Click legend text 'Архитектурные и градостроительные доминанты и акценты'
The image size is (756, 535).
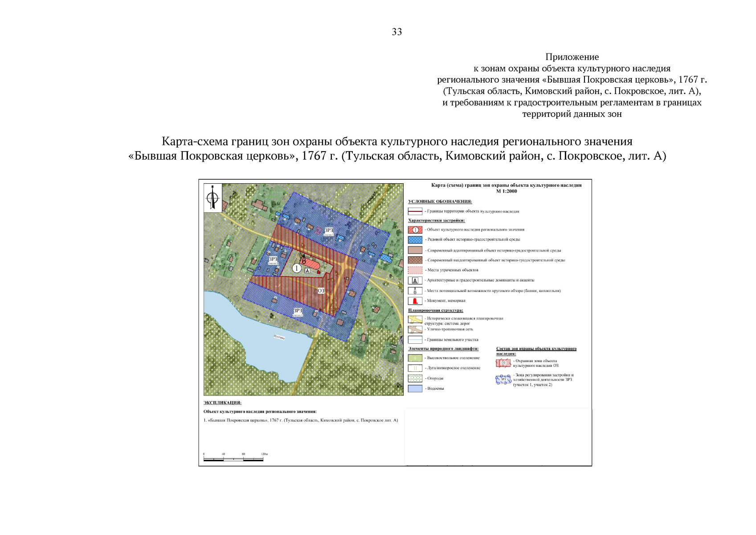click(x=480, y=280)
